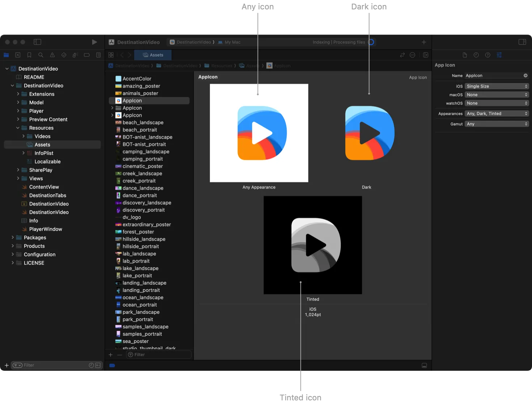532x404 pixels.
Task: Open the Quick Help inspector
Action: [x=487, y=55]
